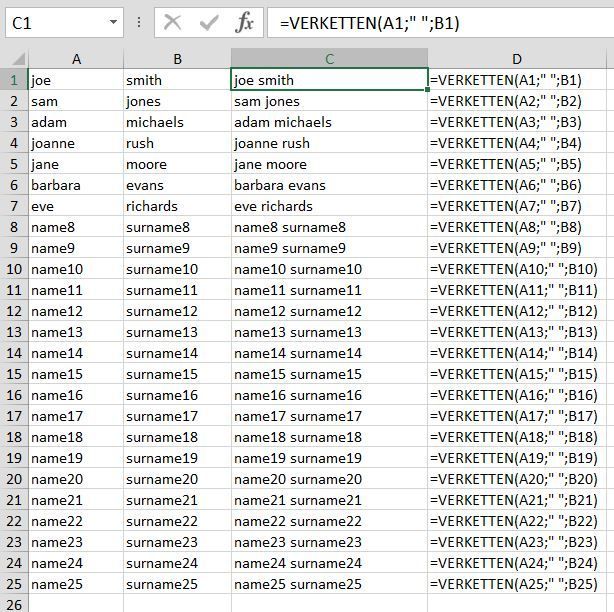
Task: Click formula text =VERKETTEN(A17;" ";B17)
Action: (514, 416)
